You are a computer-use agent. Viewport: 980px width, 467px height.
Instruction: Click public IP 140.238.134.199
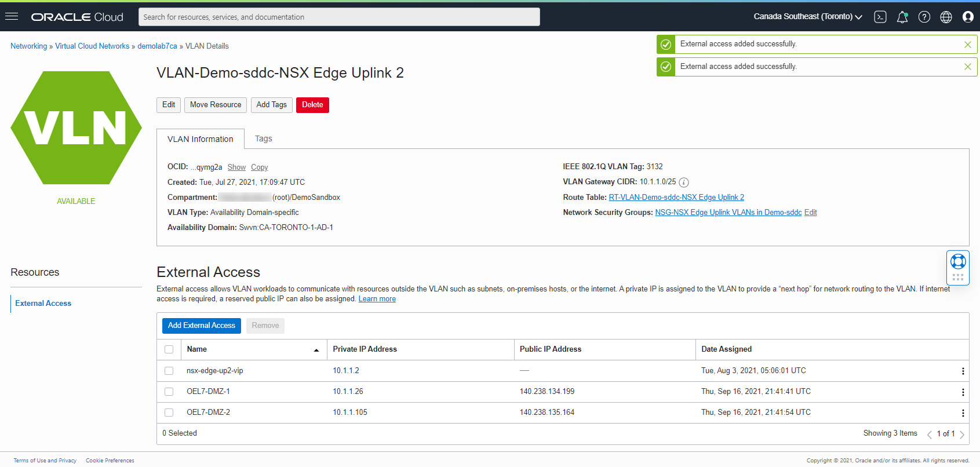pos(547,392)
